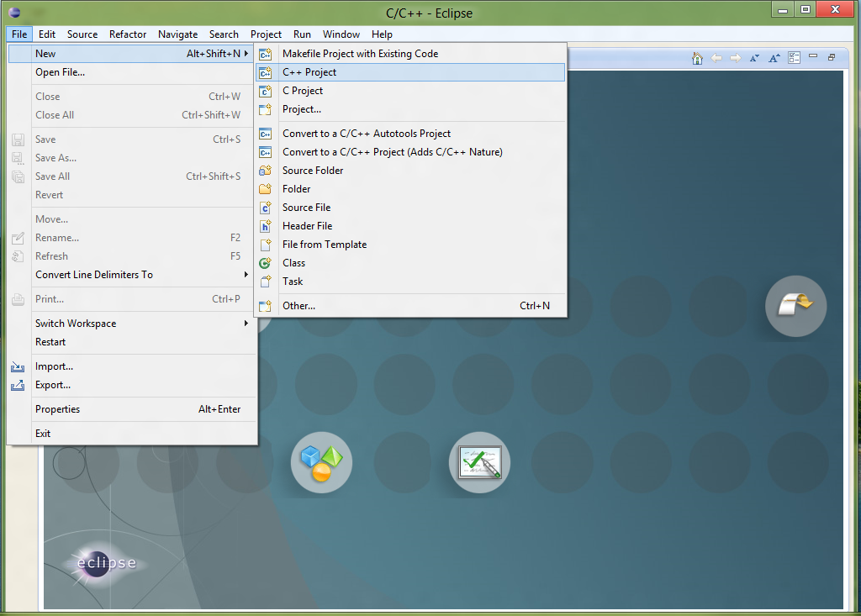Open the Refactor menu

128,34
